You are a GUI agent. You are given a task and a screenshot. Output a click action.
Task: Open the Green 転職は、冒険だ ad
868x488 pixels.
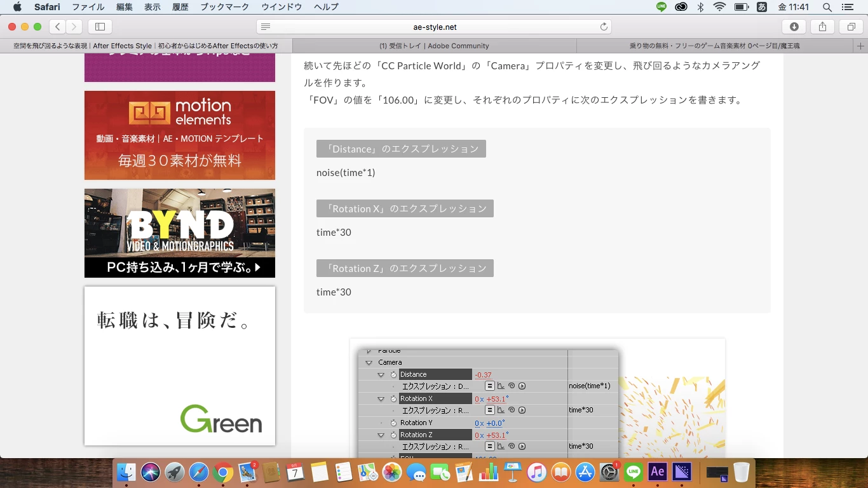(x=180, y=366)
